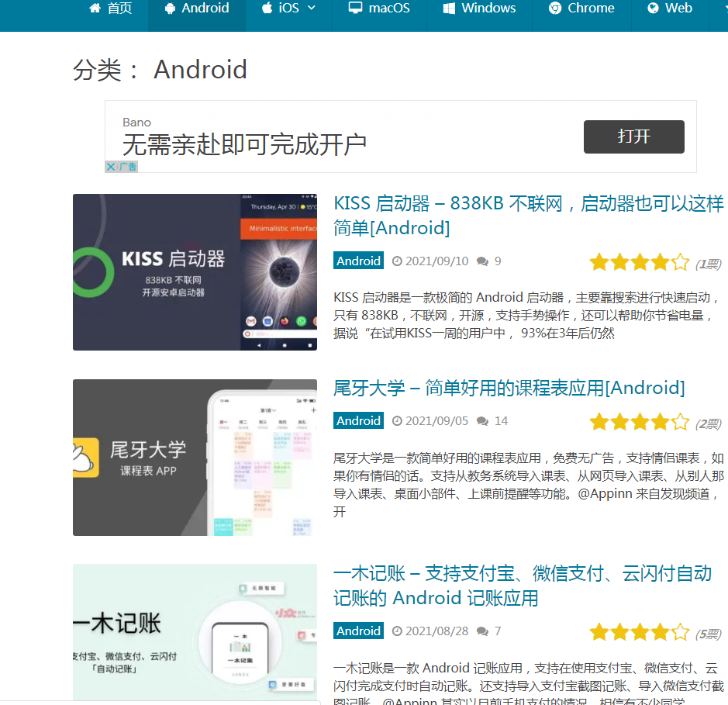Viewport: 728px width, 705px height.
Task: Click the Windows logo icon in navigation
Action: [449, 9]
